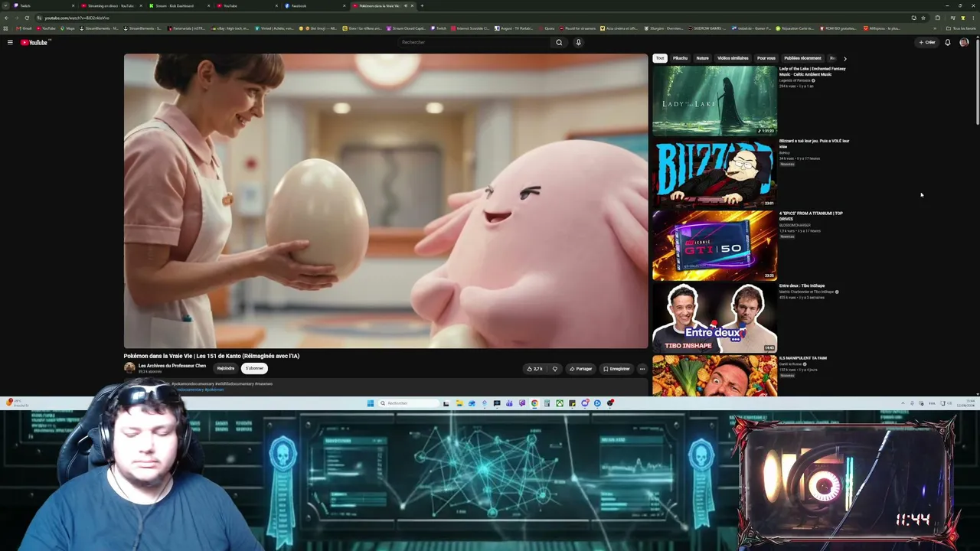Mute the Pokémon tab via its speaker icon

405,6
